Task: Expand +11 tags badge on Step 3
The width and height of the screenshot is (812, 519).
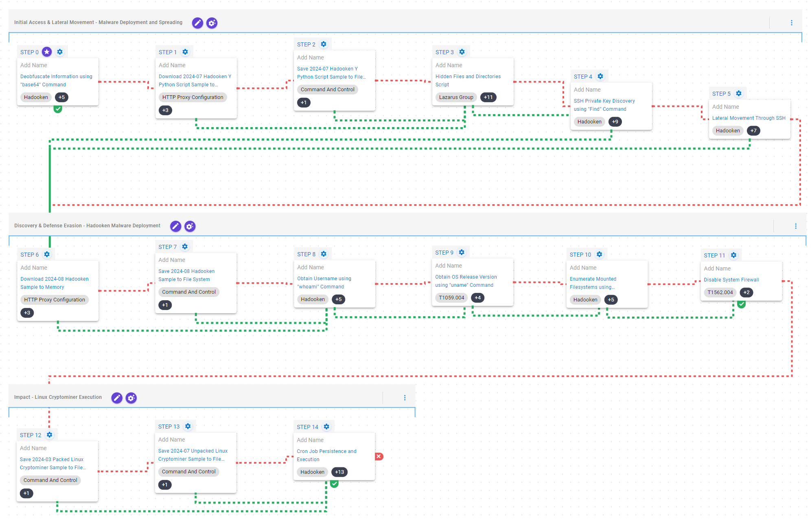Action: [488, 97]
